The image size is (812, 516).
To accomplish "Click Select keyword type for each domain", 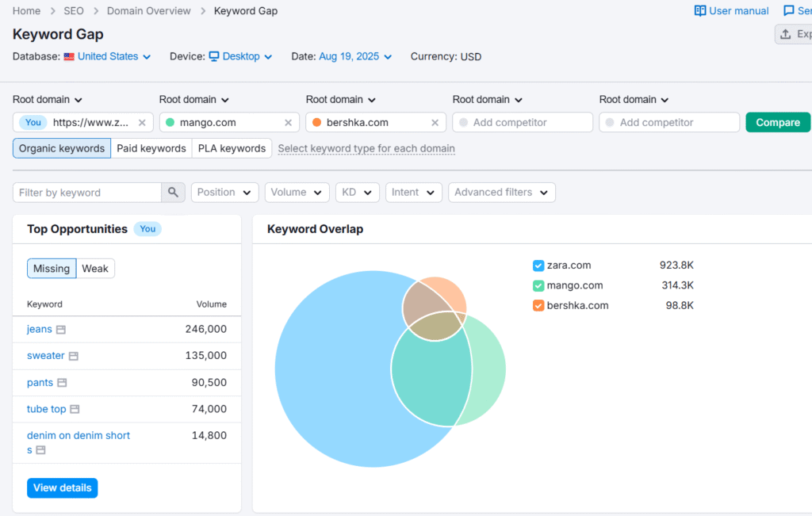I will 366,148.
